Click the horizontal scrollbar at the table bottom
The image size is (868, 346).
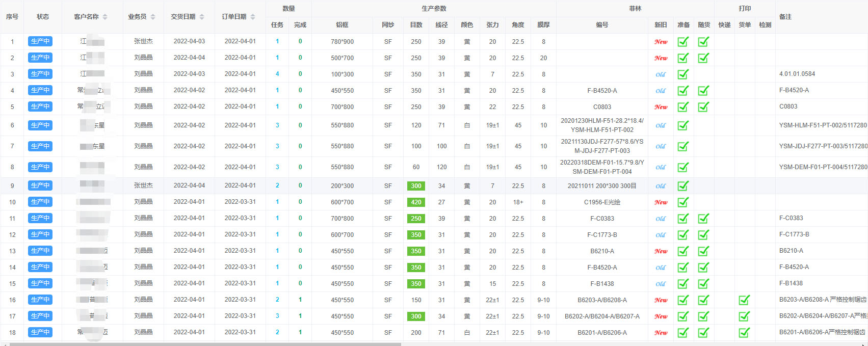coord(204,344)
